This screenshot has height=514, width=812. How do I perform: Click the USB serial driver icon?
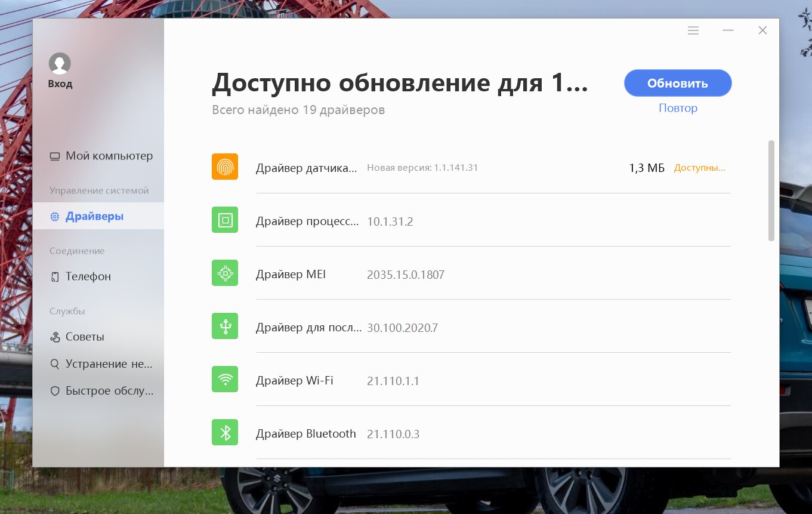[225, 326]
